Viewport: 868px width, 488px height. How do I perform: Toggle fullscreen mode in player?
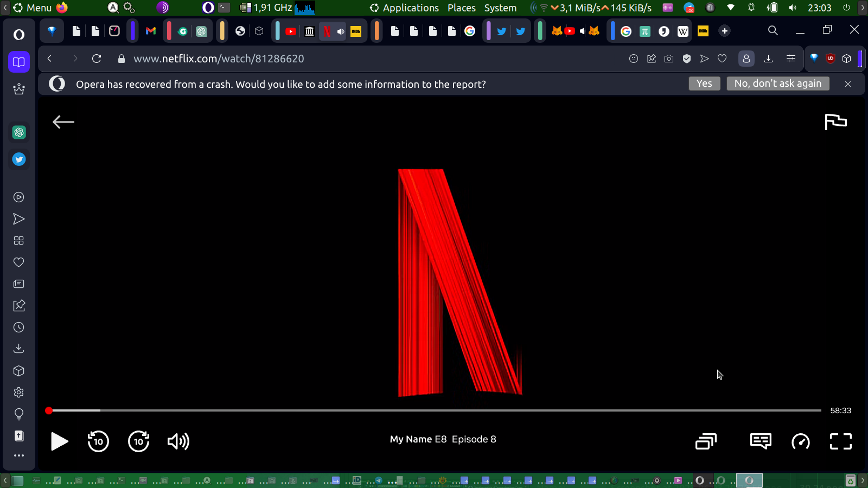tap(840, 441)
